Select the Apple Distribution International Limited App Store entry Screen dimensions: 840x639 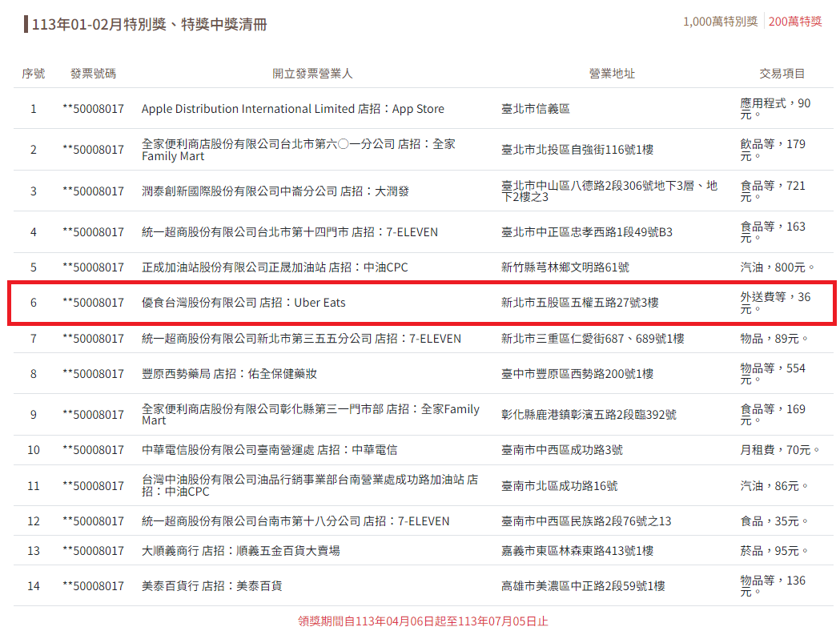pos(292,109)
